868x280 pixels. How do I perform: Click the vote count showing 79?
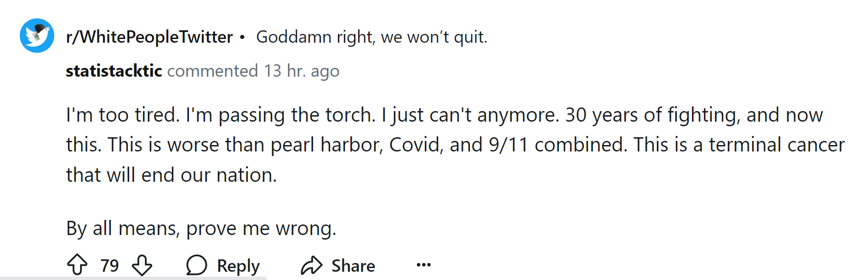click(109, 266)
